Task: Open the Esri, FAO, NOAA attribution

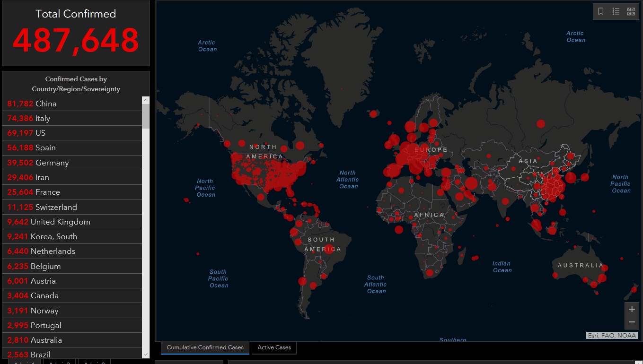Action: tap(612, 336)
